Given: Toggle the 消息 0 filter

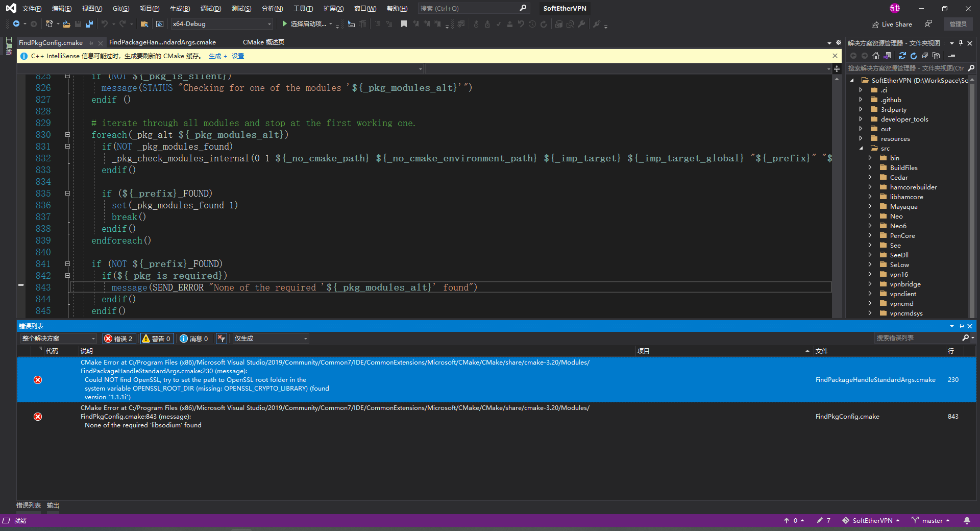Looking at the screenshot, I should tap(194, 339).
